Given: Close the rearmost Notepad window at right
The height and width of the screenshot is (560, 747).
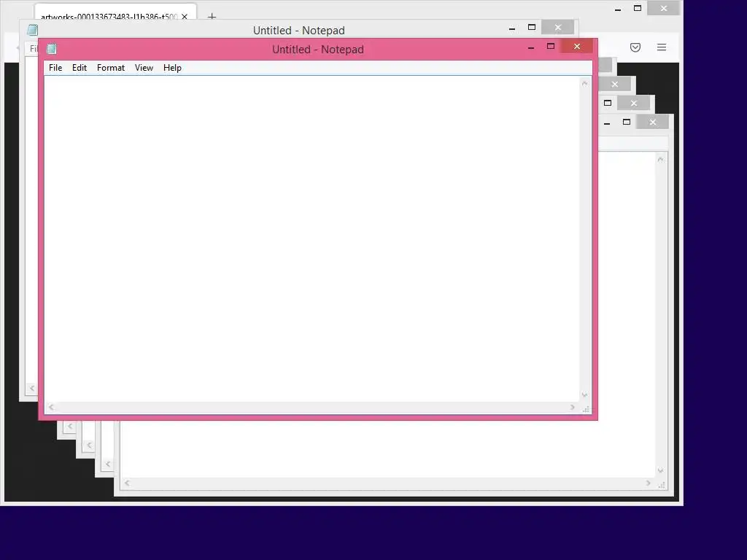Looking at the screenshot, I should (653, 122).
